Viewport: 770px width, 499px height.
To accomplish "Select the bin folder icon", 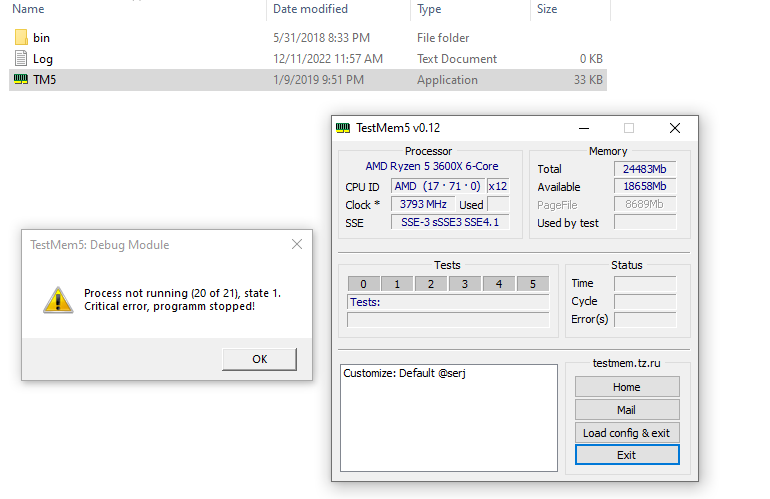I will tap(21, 37).
